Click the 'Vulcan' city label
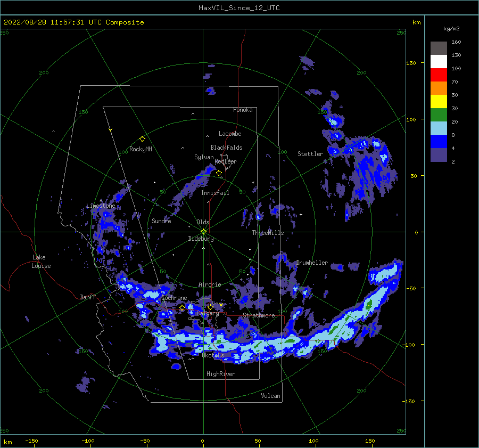479x448 pixels. [x=270, y=396]
